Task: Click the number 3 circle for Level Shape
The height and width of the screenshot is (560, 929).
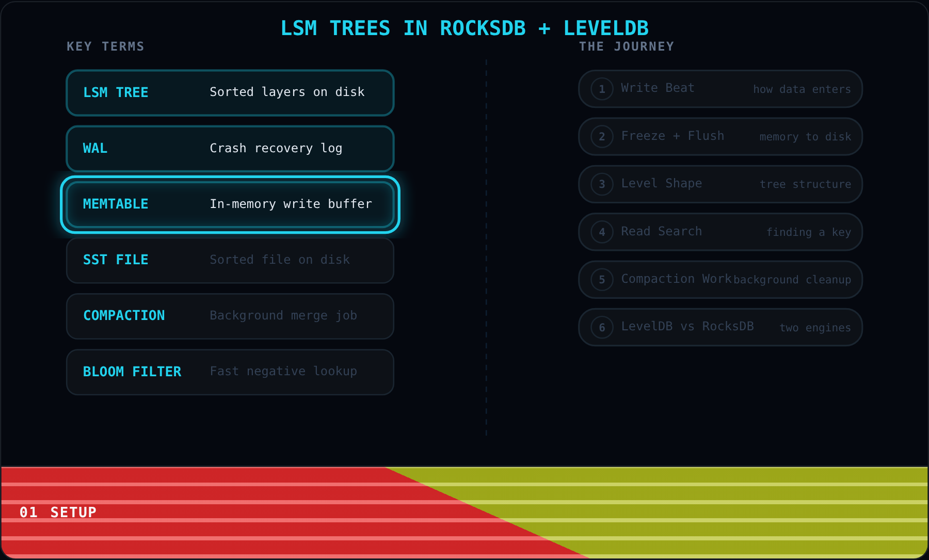Action: pos(602,184)
